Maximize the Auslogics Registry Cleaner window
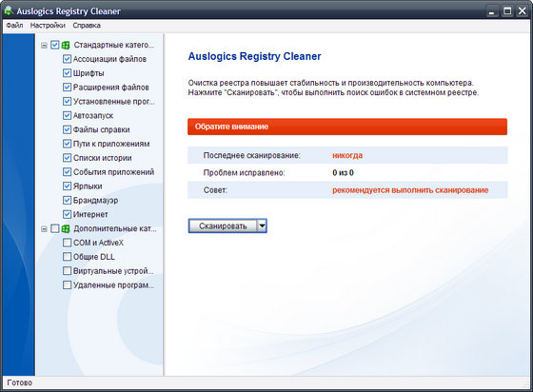 [x=507, y=10]
